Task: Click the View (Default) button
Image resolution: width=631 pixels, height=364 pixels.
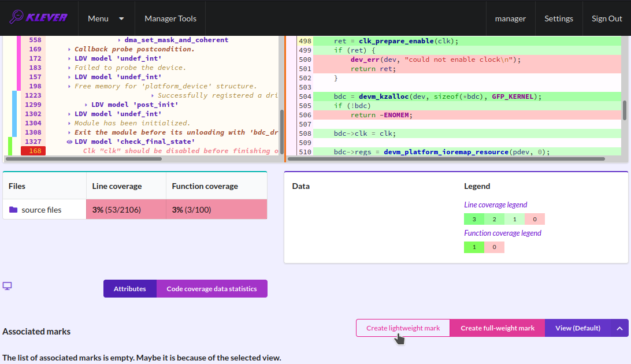Action: pos(577,328)
